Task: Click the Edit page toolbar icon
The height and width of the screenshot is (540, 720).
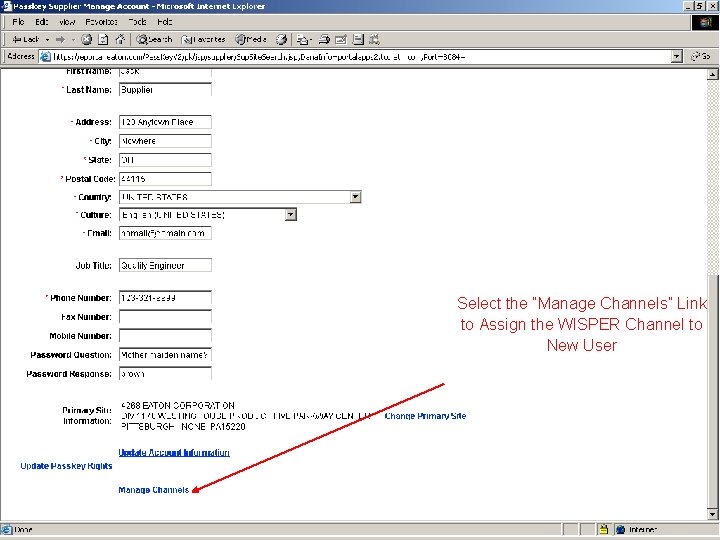Action: [341, 39]
